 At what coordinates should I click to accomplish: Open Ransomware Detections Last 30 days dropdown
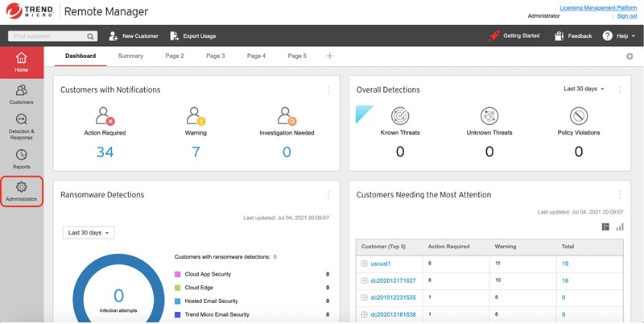(89, 233)
